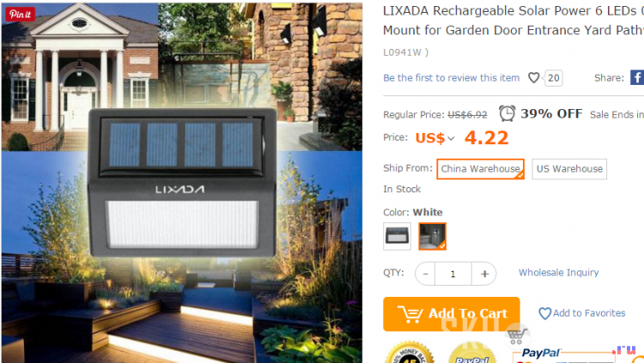Viewport: 644px width, 363px height.
Task: Choose the first black color swatch
Action: point(397,237)
